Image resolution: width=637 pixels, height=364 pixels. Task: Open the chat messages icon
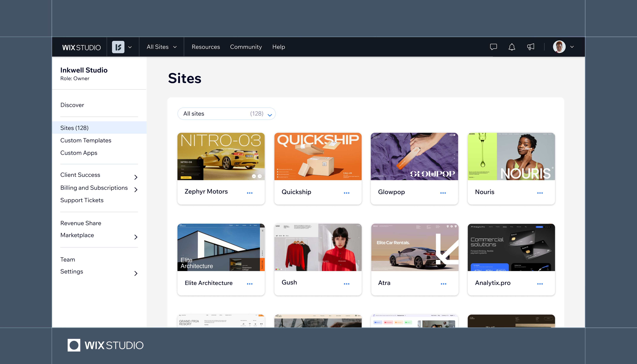pyautogui.click(x=493, y=47)
